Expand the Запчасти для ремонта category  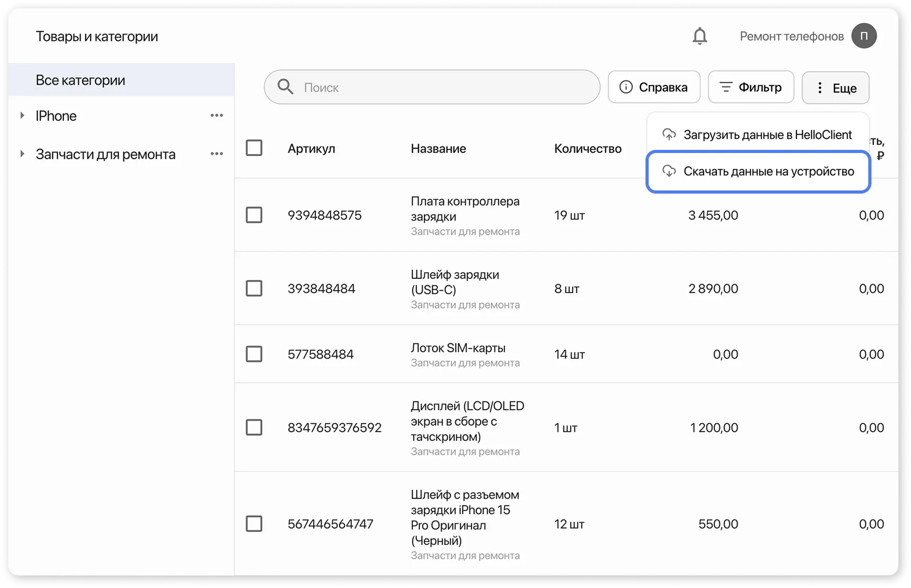[22, 154]
